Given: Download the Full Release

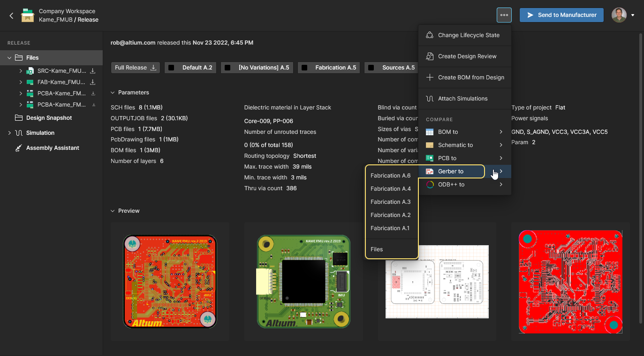Looking at the screenshot, I should (135, 68).
